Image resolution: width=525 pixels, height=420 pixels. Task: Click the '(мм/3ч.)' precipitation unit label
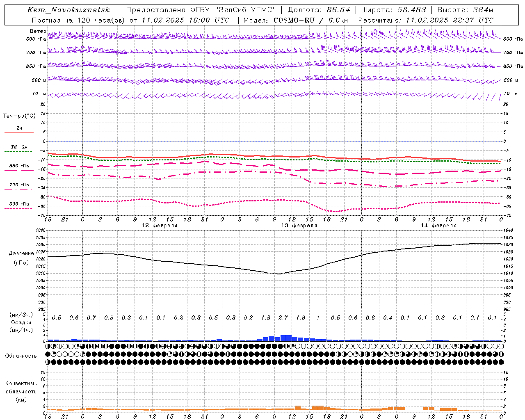point(21,315)
